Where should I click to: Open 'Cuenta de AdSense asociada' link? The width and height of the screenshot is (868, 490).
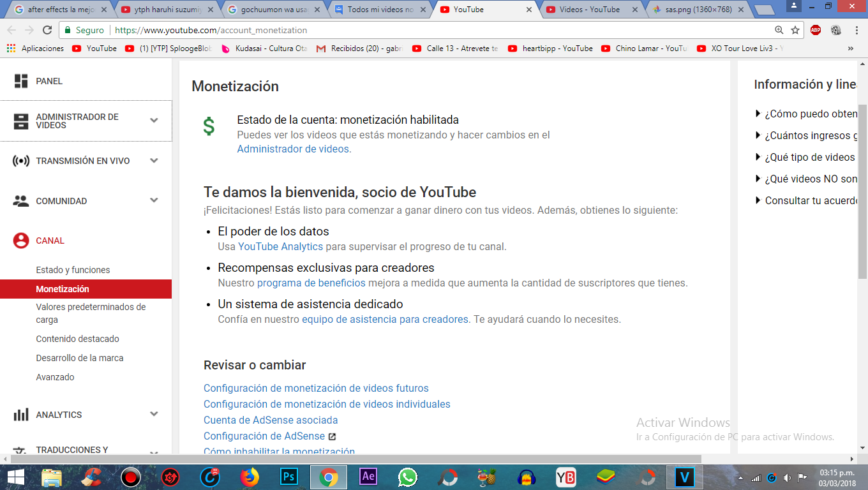click(271, 420)
